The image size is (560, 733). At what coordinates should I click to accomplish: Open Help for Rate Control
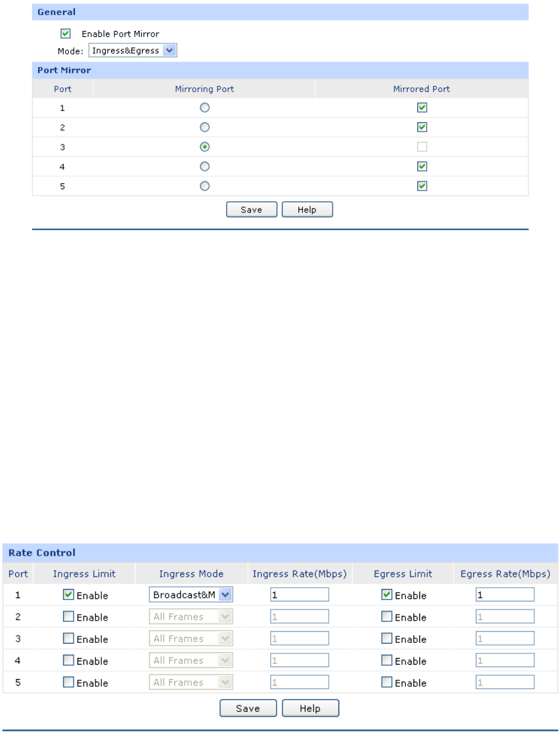310,708
